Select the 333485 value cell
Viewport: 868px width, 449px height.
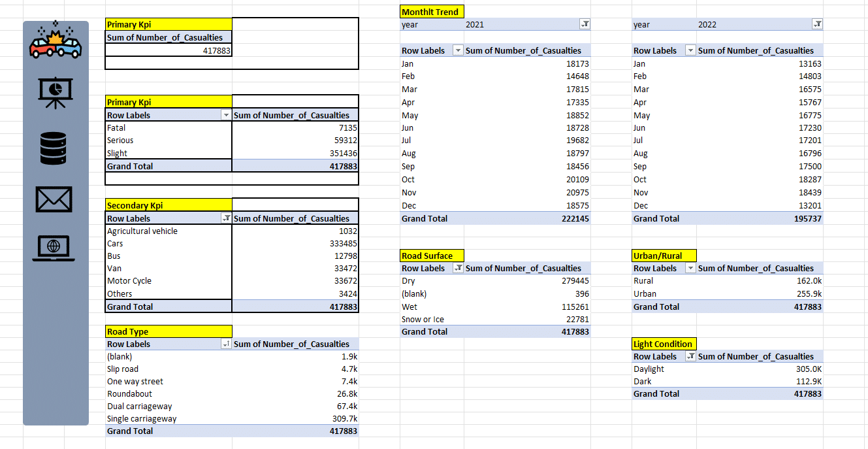coord(295,243)
